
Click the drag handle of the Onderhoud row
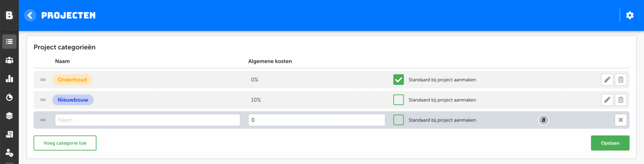coord(43,80)
